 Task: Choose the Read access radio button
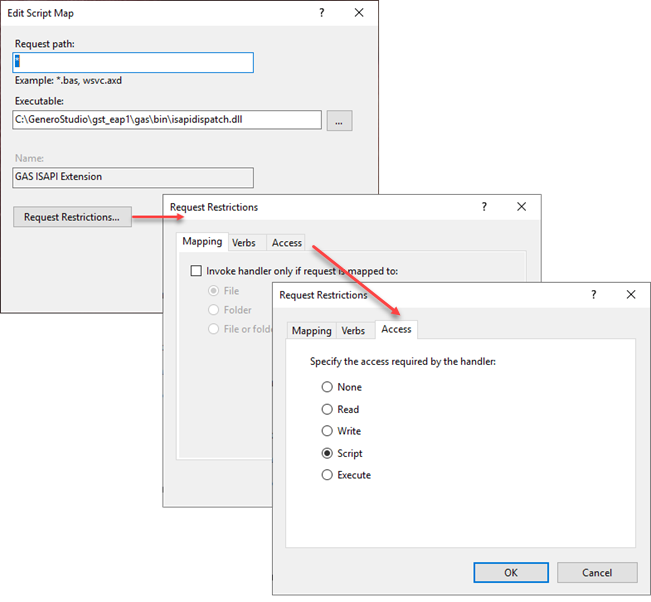tap(327, 409)
